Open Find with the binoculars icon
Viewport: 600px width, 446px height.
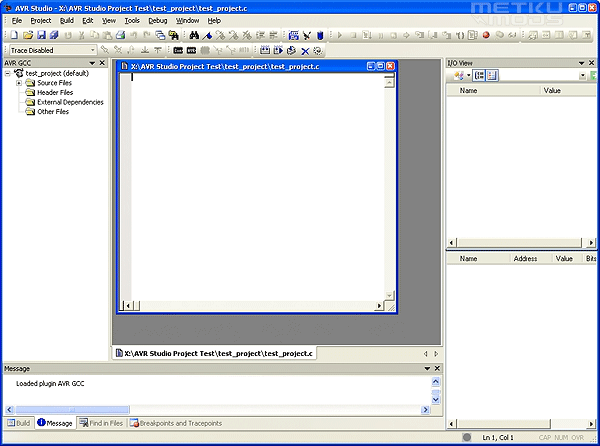[194, 35]
